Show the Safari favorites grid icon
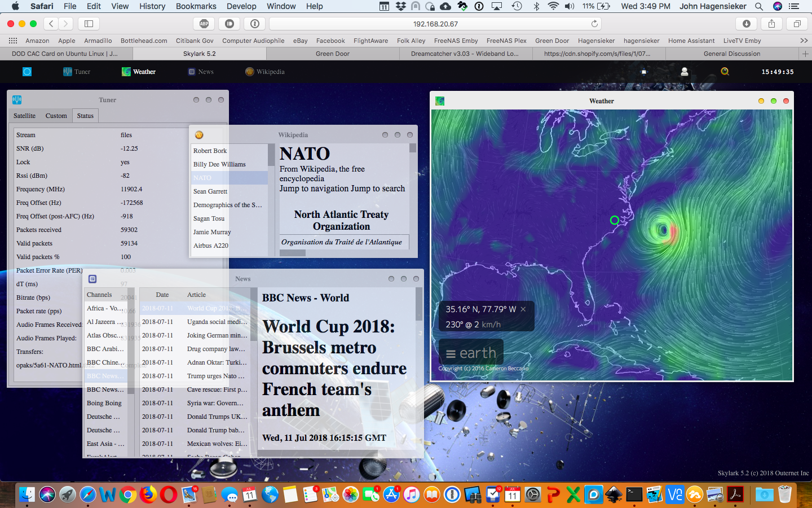 [x=13, y=41]
